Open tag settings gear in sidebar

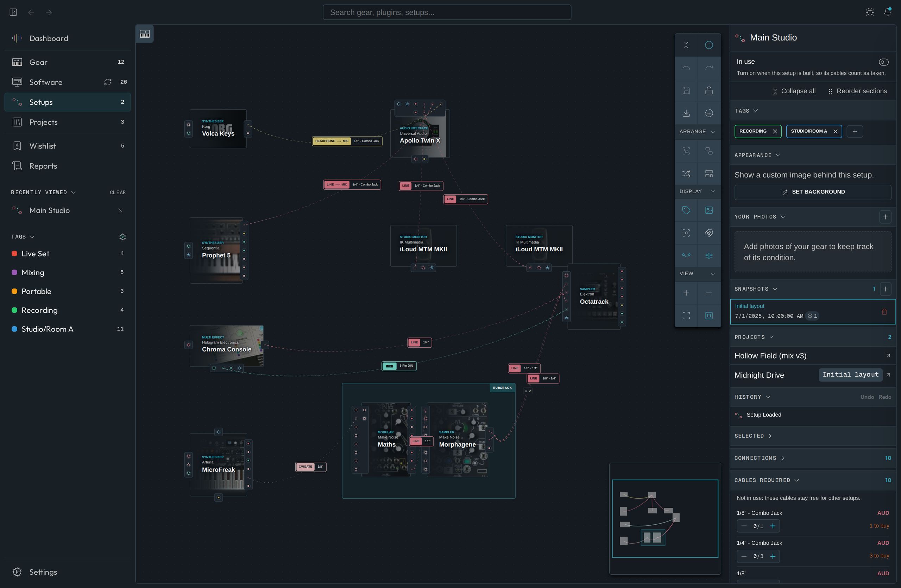point(122,237)
